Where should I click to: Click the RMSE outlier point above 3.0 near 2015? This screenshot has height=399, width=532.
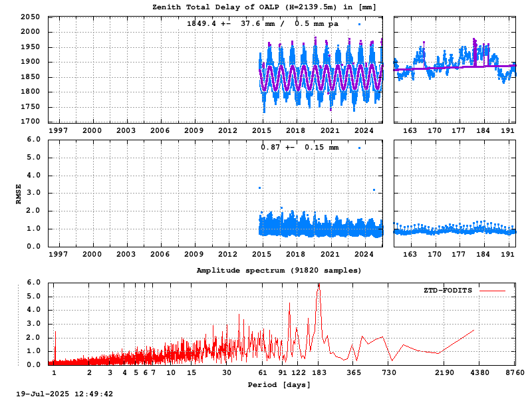coord(260,188)
